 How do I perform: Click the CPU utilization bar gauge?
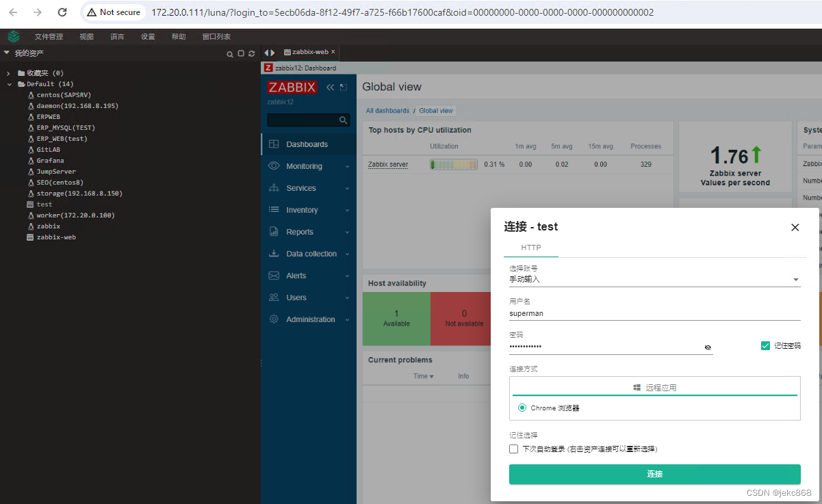[x=454, y=165]
